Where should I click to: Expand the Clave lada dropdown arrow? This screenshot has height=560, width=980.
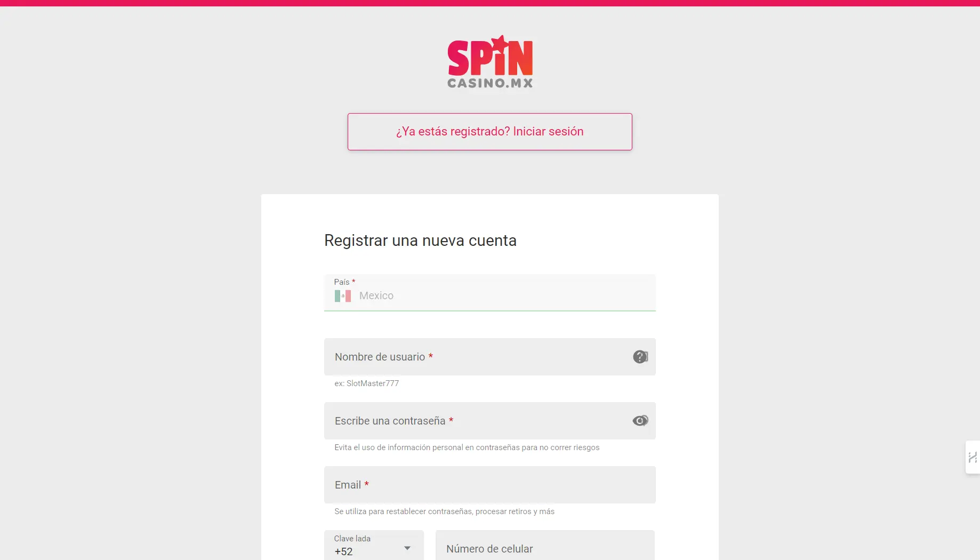[x=407, y=548]
